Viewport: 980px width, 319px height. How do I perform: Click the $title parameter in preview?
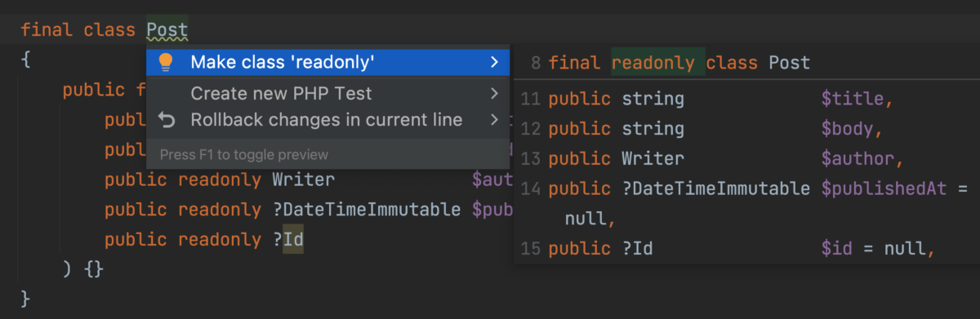pyautogui.click(x=853, y=100)
